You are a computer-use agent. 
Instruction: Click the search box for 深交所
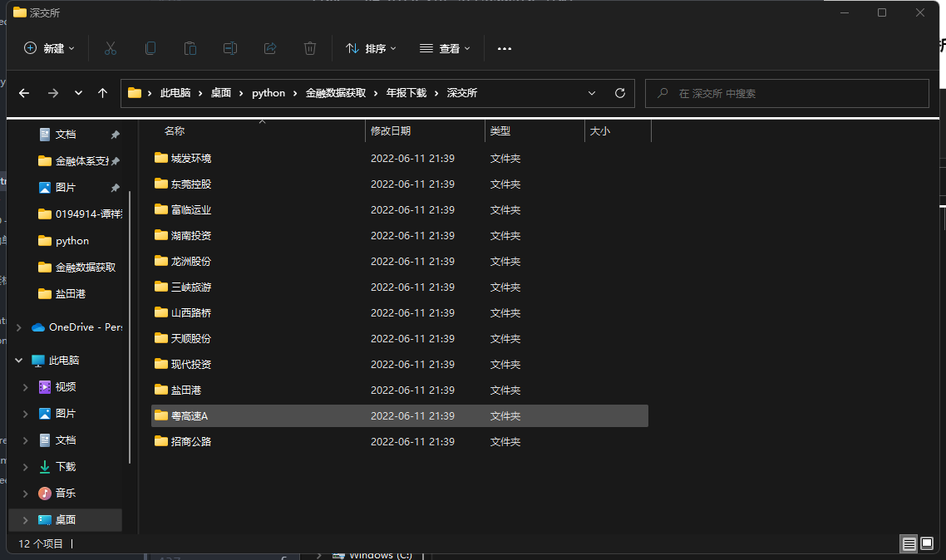(x=786, y=93)
